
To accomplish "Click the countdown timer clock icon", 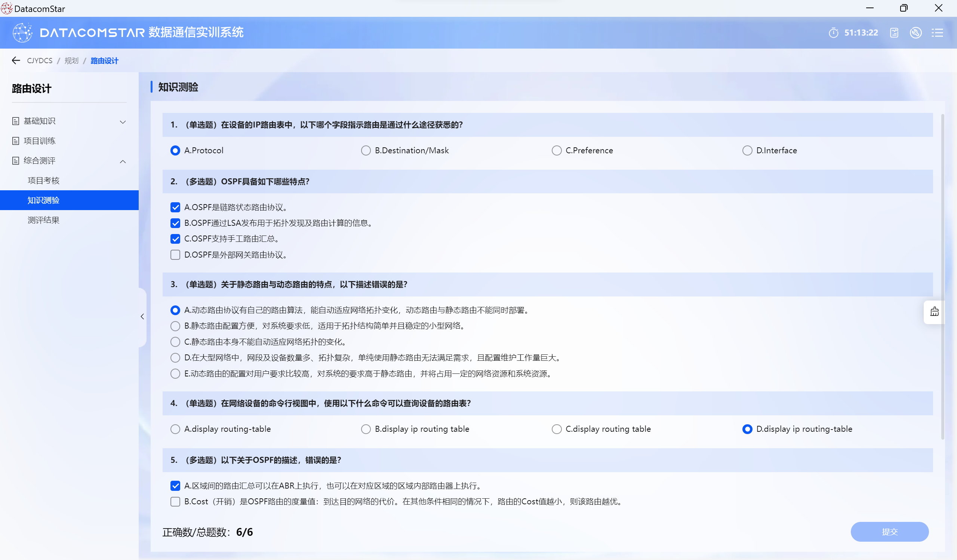I will pos(833,33).
